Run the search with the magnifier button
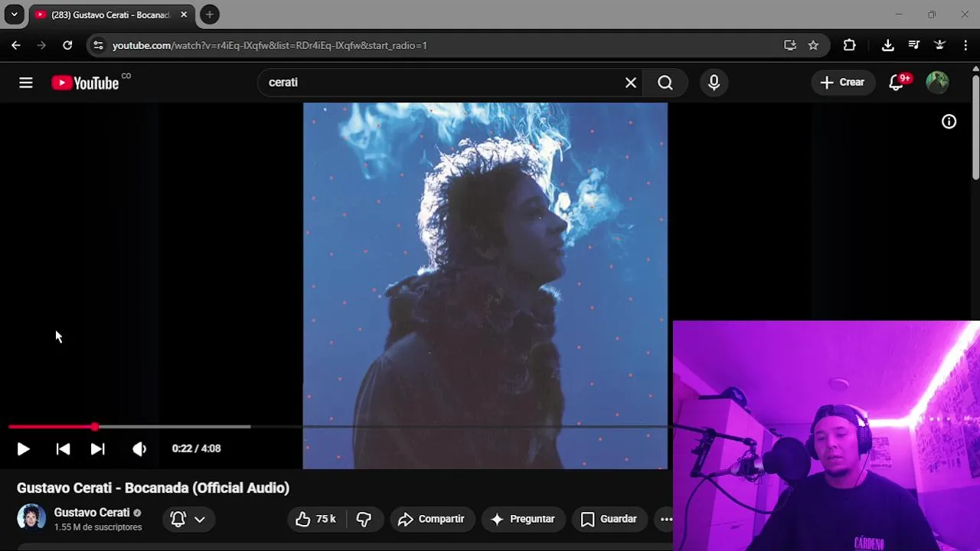980x551 pixels. (665, 83)
